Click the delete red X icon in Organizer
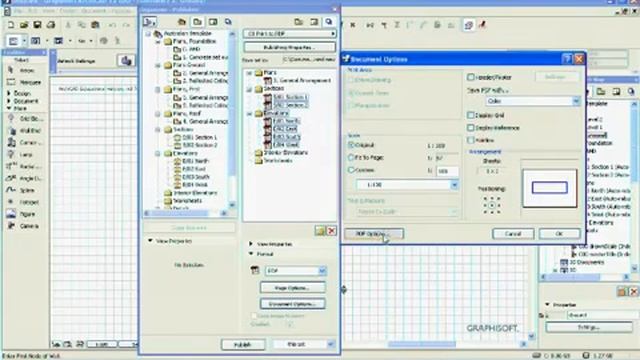This screenshot has width=640, height=360. coord(331,231)
